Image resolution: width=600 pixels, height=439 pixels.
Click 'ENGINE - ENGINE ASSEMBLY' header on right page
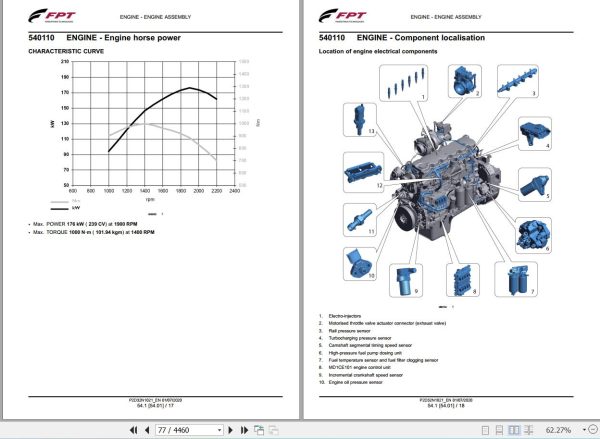(x=446, y=17)
